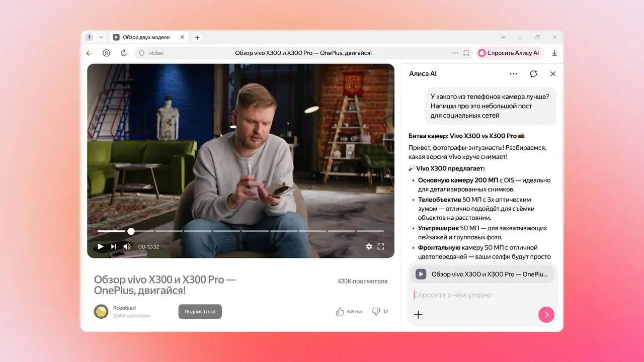644x362 pixels.
Task: Click the site protection shield in address bar
Action: [x=142, y=53]
